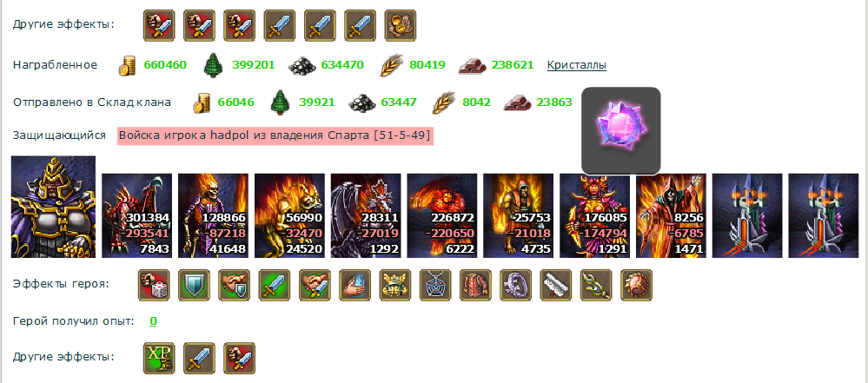Click the hand with blue glow effect icon

354,285
